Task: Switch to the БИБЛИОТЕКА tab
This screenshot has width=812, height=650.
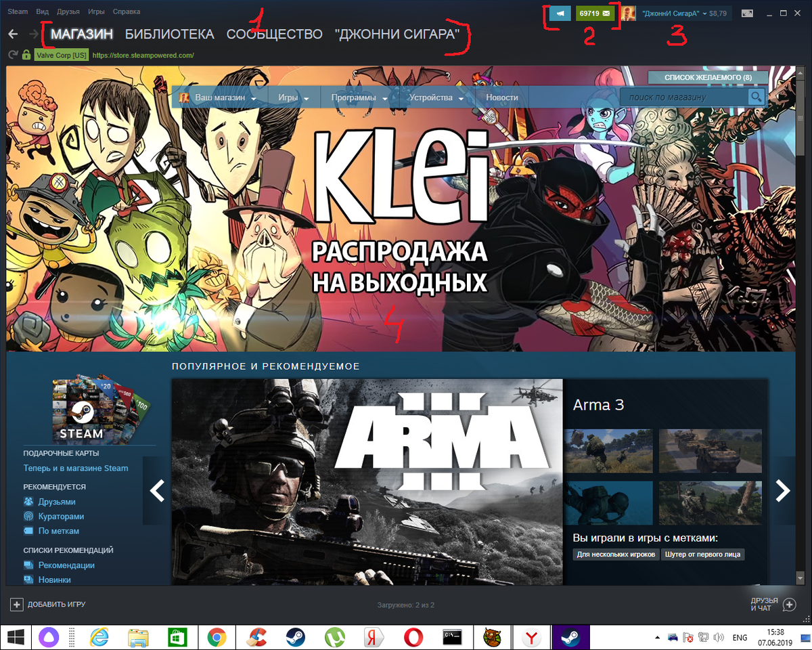Action: click(169, 34)
